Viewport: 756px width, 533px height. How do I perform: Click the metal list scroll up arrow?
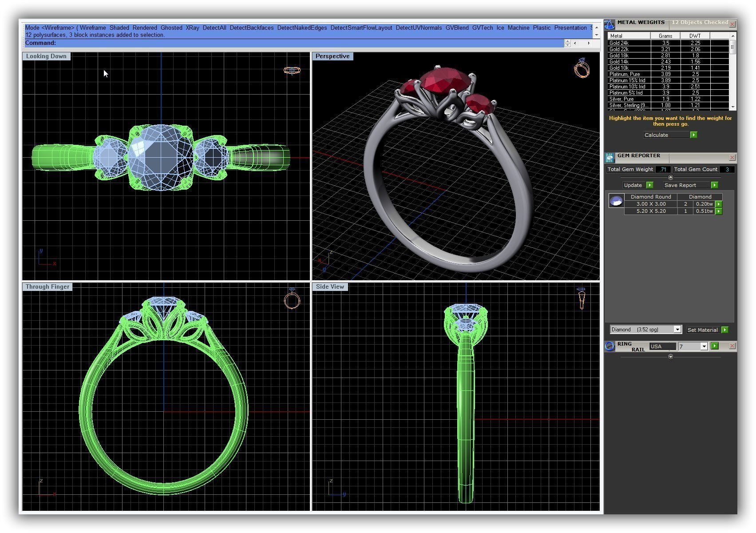coord(732,36)
